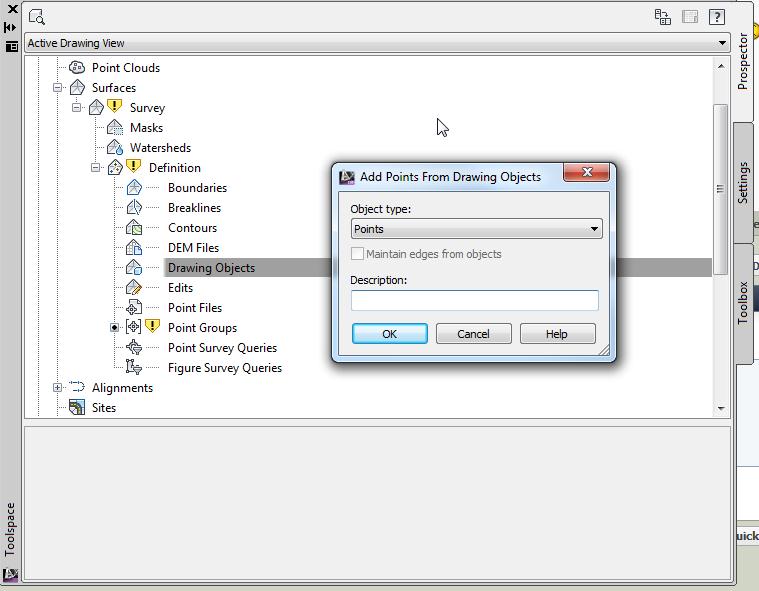Viewport: 759px width, 591px height.
Task: Click the DEM Files icon
Action: (134, 247)
